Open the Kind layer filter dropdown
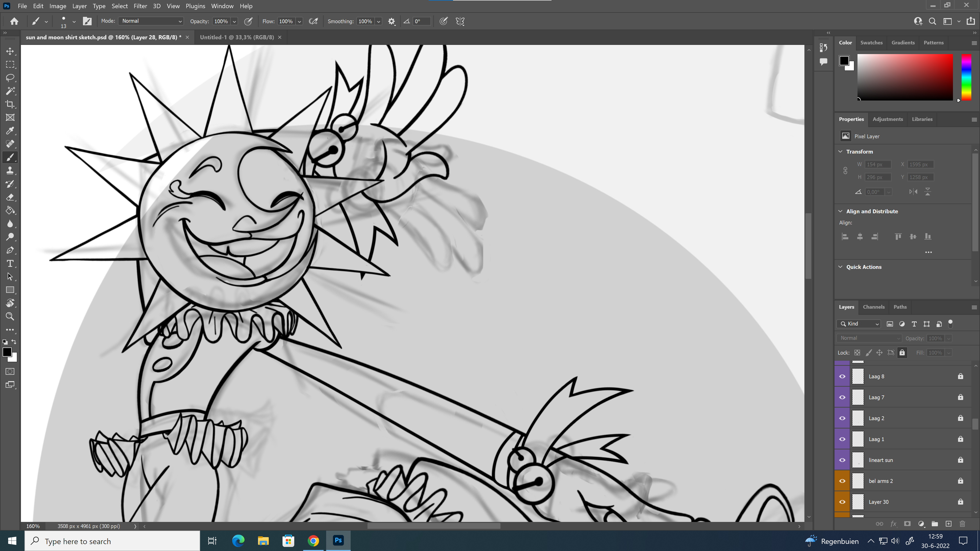The image size is (980, 551). 859,324
